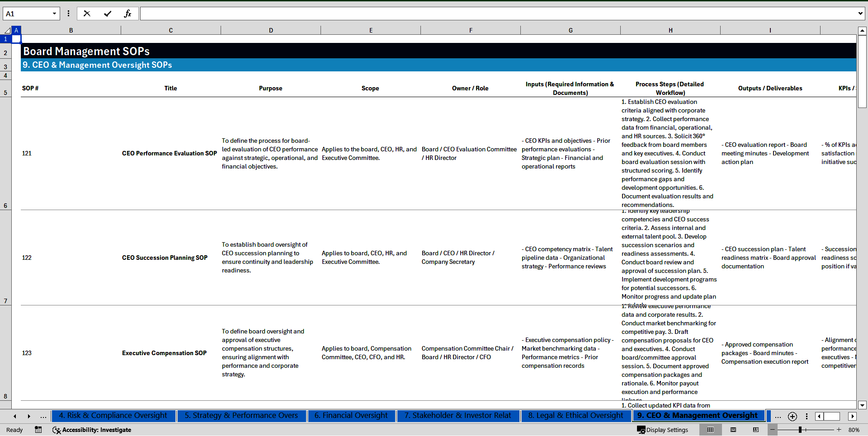
Task: Click the macro recording status bar icon
Action: click(38, 430)
